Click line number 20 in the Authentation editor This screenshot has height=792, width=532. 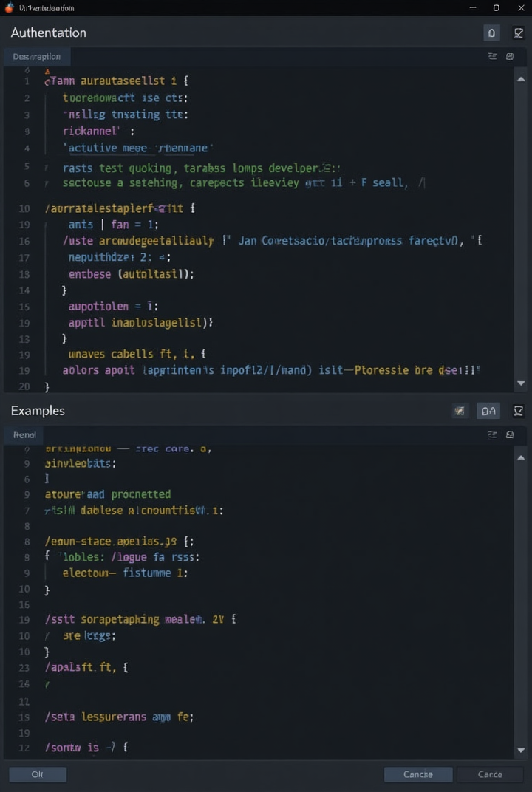pyautogui.click(x=24, y=387)
